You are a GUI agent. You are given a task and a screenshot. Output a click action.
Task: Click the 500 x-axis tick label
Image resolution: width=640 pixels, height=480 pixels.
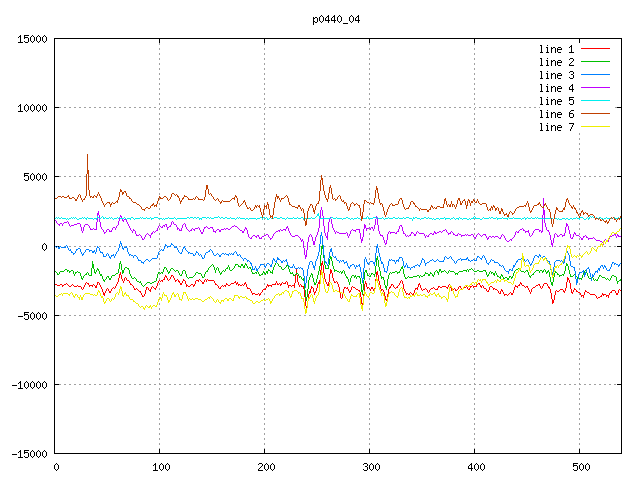click(580, 467)
